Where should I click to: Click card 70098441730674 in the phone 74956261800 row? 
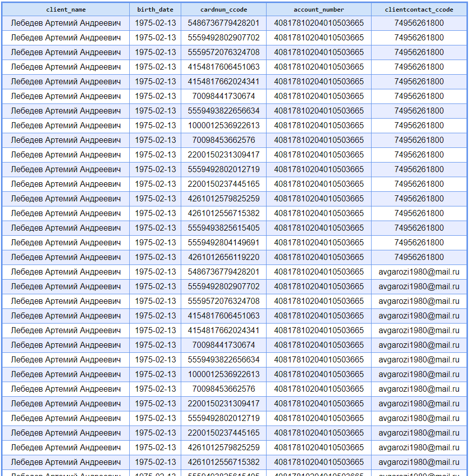(x=223, y=96)
